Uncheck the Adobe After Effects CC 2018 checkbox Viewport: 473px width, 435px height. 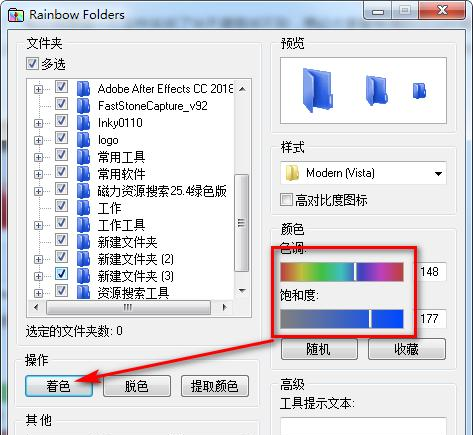click(61, 87)
